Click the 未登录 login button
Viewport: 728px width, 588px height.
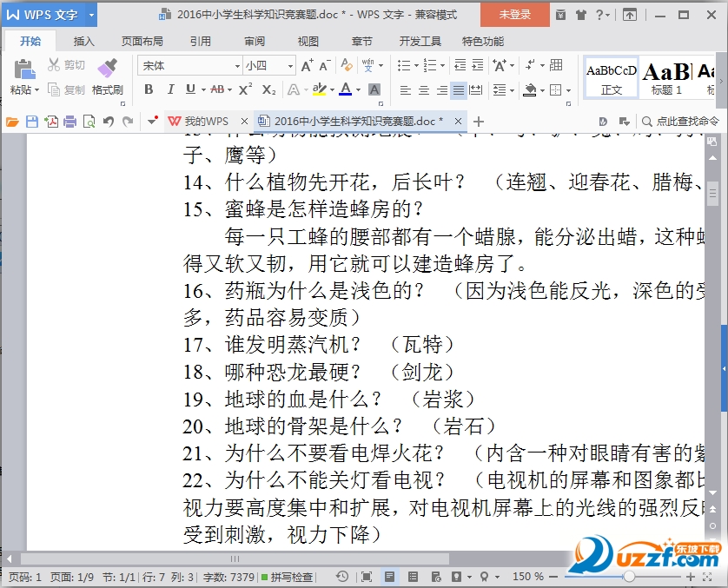click(x=515, y=15)
